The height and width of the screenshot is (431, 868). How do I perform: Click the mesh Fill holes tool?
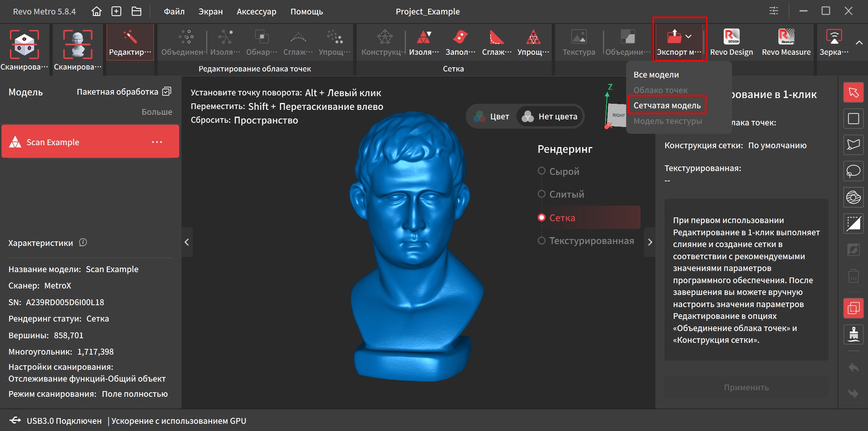(x=460, y=37)
